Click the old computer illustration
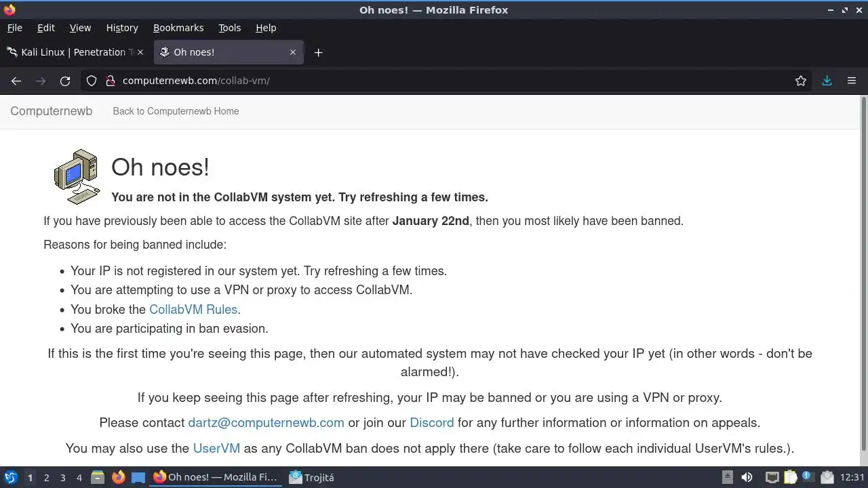 77,176
